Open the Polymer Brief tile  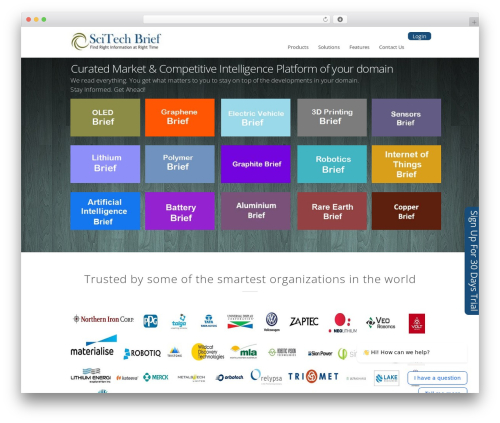[x=180, y=164]
